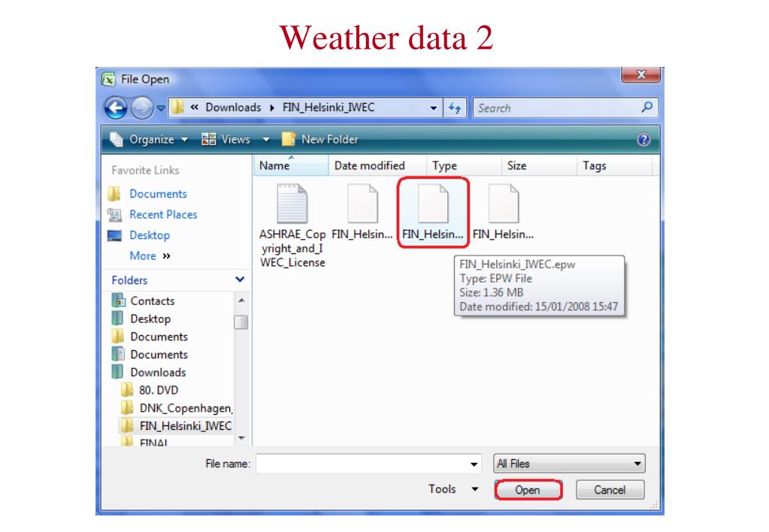This screenshot has height=532, width=769.
Task: Sort by Name column header
Action: (291, 166)
